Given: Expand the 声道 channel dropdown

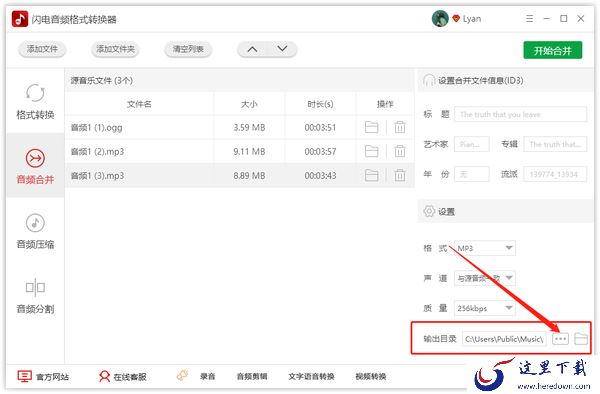Looking at the screenshot, I should tap(484, 278).
